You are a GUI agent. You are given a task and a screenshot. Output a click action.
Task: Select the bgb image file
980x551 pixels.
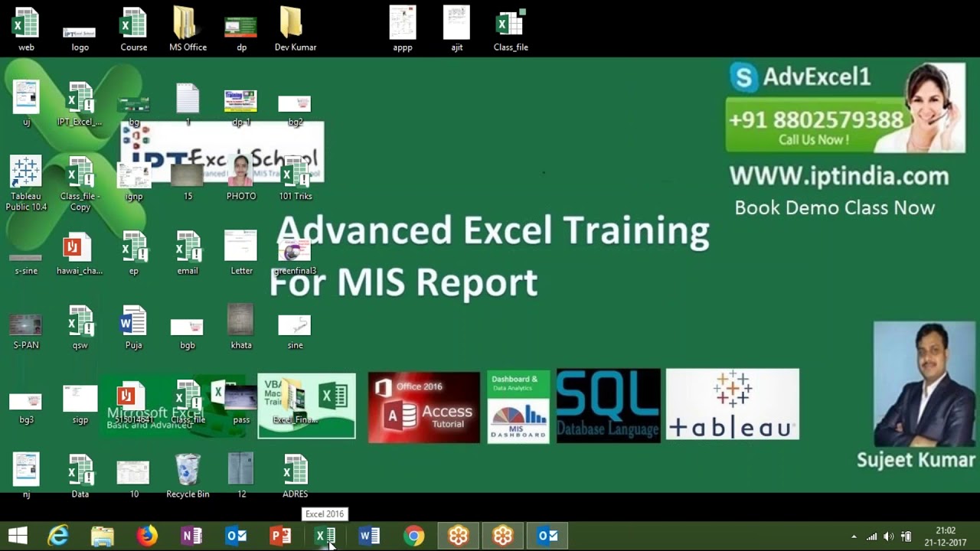(188, 334)
